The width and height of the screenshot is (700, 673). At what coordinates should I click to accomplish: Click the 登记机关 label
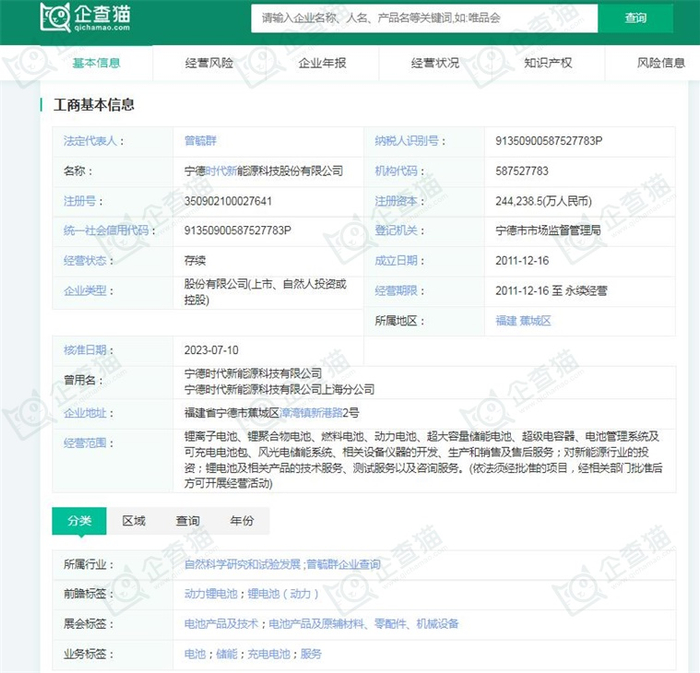click(x=396, y=230)
